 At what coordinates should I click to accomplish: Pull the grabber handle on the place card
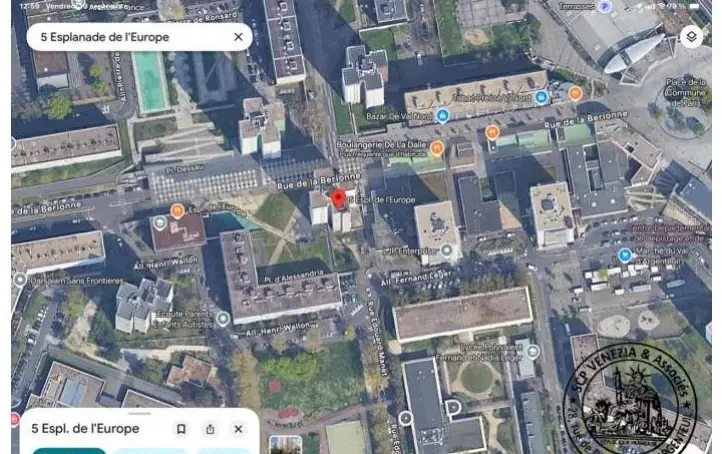tap(140, 413)
